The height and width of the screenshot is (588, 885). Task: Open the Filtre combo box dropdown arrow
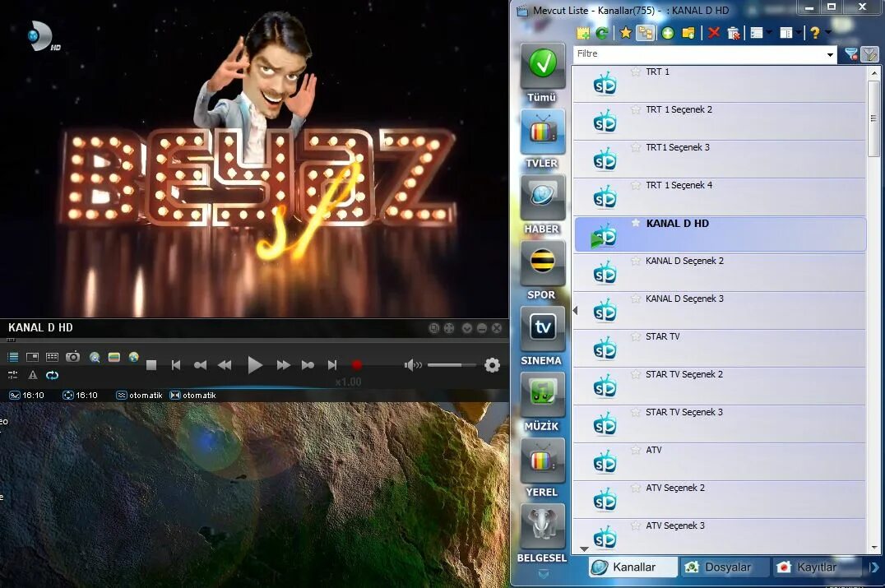click(x=830, y=55)
